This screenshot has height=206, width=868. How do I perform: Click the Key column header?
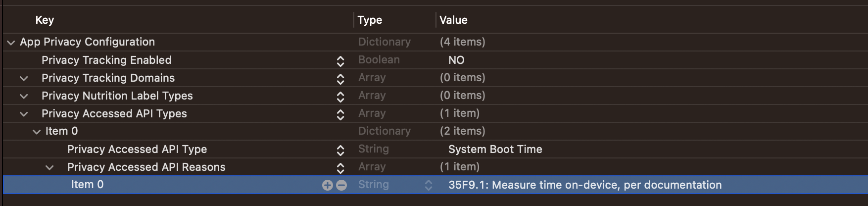(45, 20)
